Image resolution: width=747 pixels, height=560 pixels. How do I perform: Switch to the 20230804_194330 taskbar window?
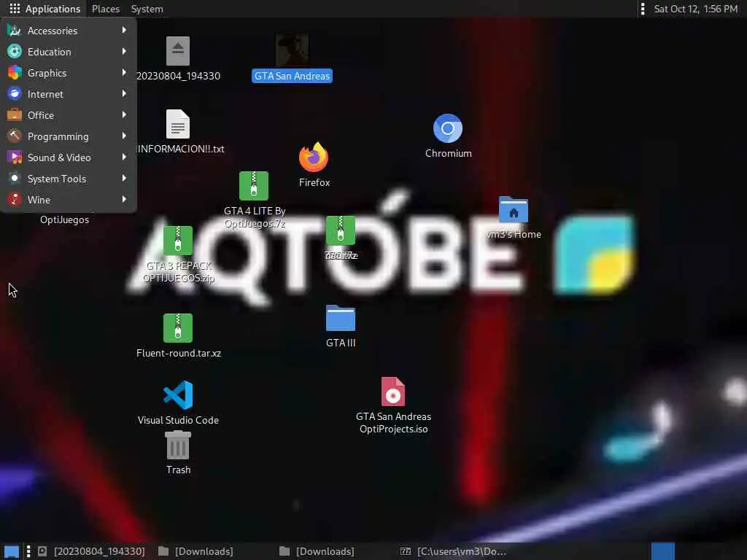91,551
